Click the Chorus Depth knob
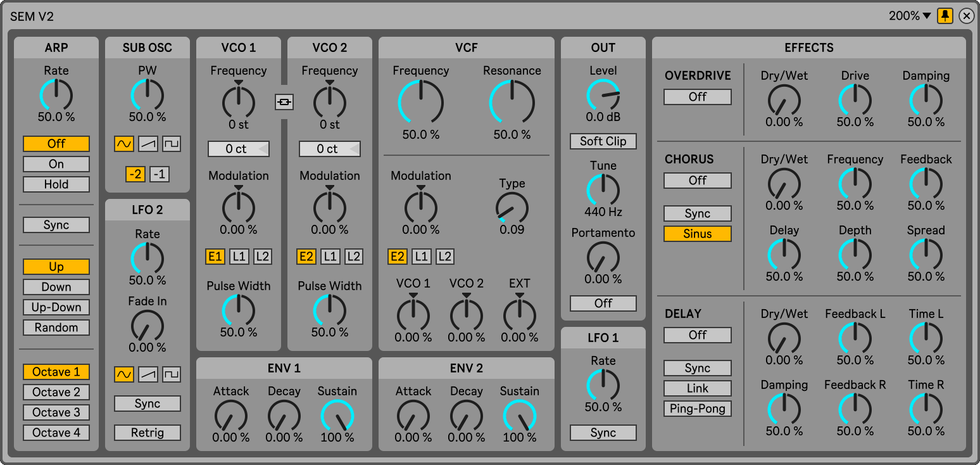The width and height of the screenshot is (980, 465). (x=855, y=255)
